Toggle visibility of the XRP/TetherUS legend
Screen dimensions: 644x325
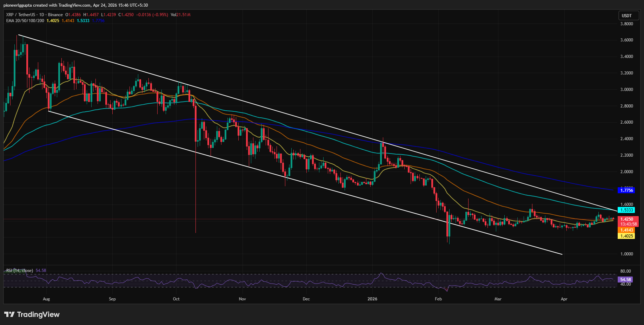coord(21,15)
